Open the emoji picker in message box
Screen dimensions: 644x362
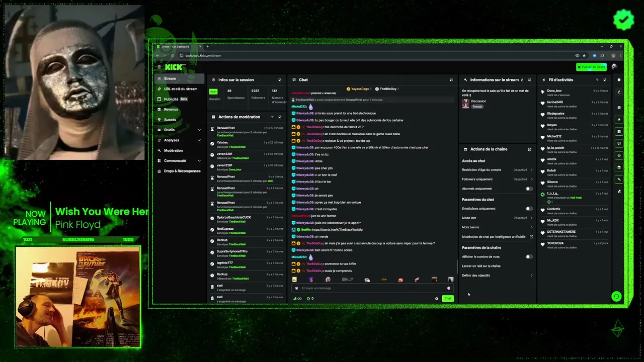point(448,288)
